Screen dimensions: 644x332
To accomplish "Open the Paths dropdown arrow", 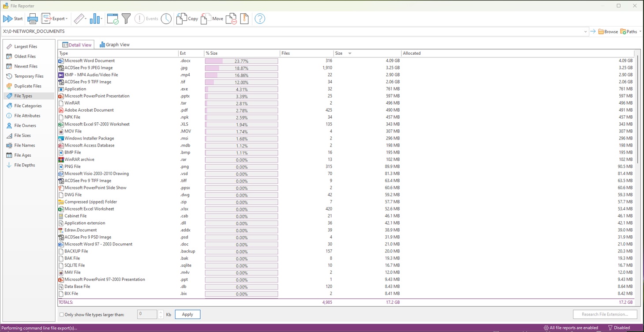I will pyautogui.click(x=640, y=32).
